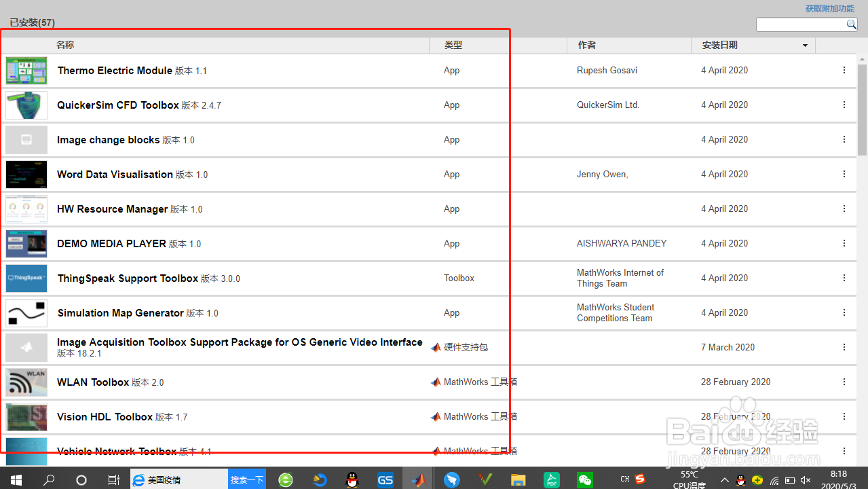Select author Rupesh Gosavi text
868x489 pixels.
(607, 70)
